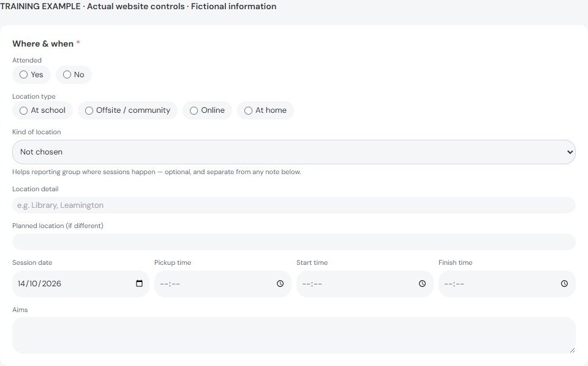Viewport: 588px width, 366px height.
Task: Click the 'Where & when' section heading
Action: tap(43, 44)
